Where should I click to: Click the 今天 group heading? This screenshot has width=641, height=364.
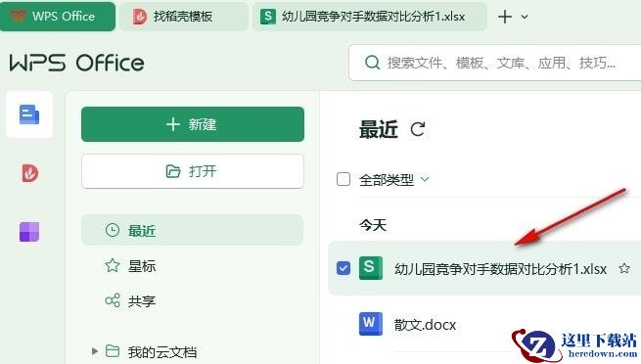[373, 225]
